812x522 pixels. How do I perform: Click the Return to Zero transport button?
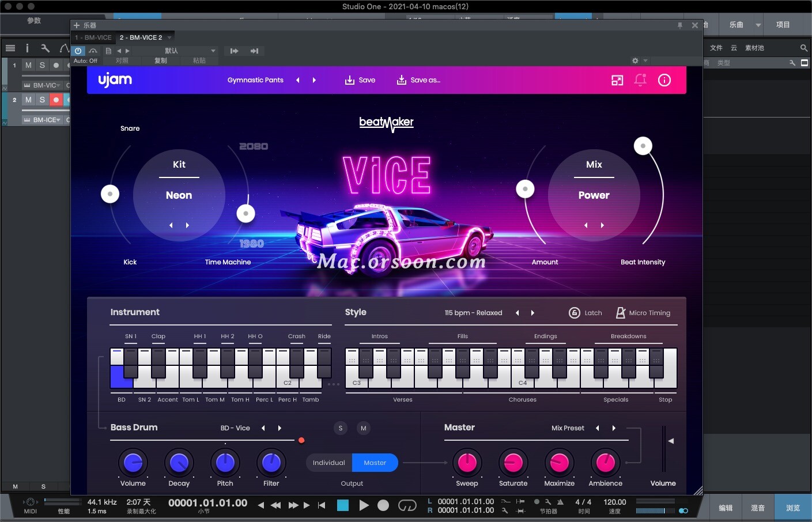pos(322,505)
